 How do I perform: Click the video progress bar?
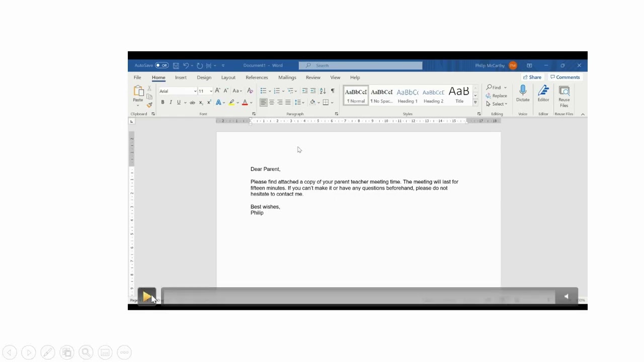[358, 297]
